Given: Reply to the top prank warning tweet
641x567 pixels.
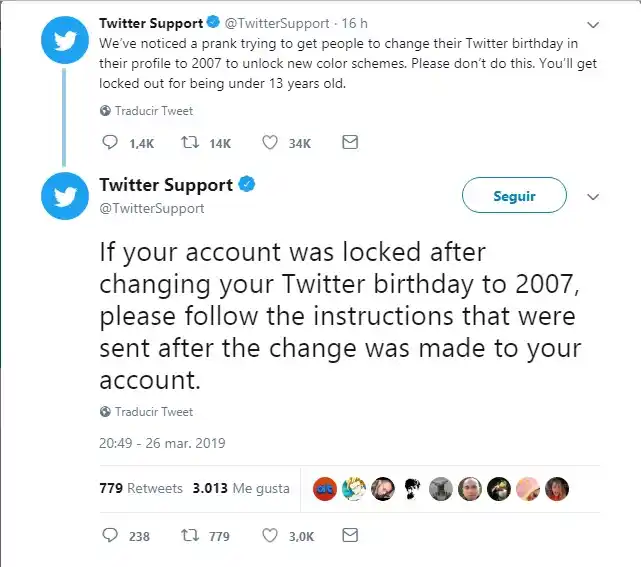Looking at the screenshot, I should pos(111,143).
